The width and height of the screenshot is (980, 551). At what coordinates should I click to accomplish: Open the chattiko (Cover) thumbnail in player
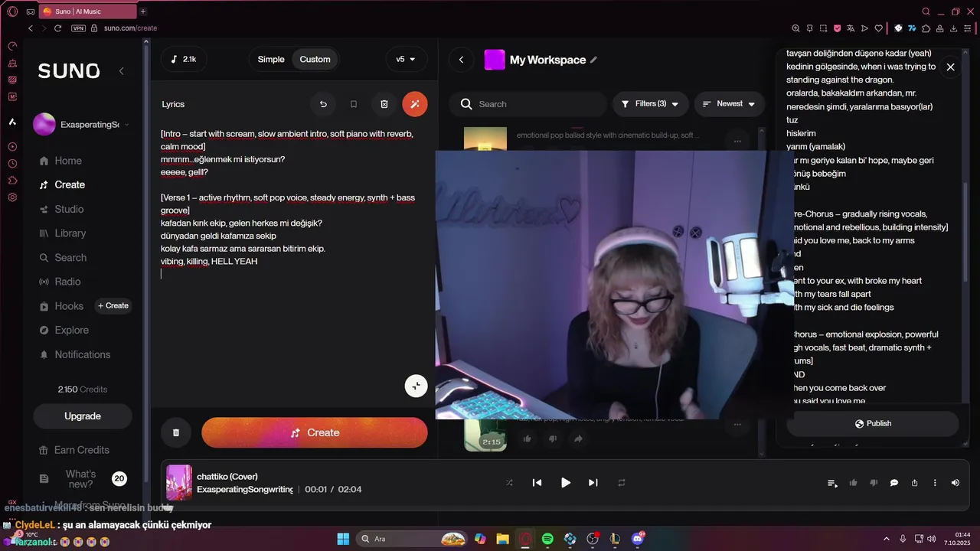click(179, 483)
